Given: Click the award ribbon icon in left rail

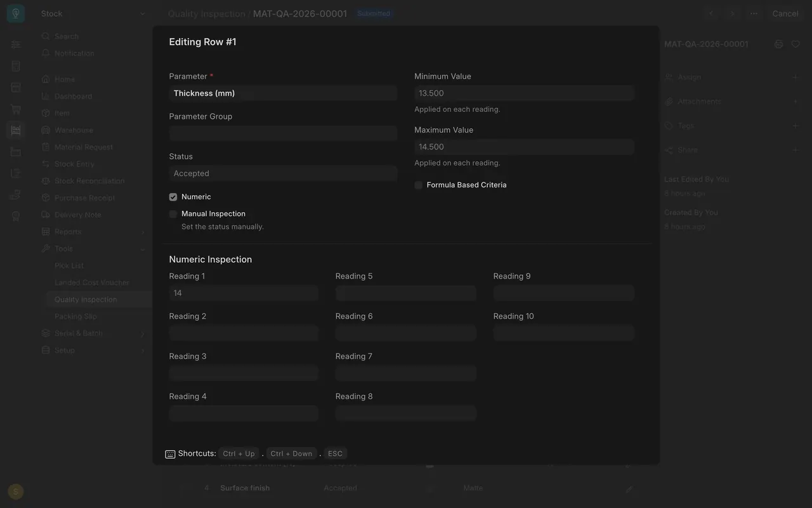Looking at the screenshot, I should (x=16, y=216).
